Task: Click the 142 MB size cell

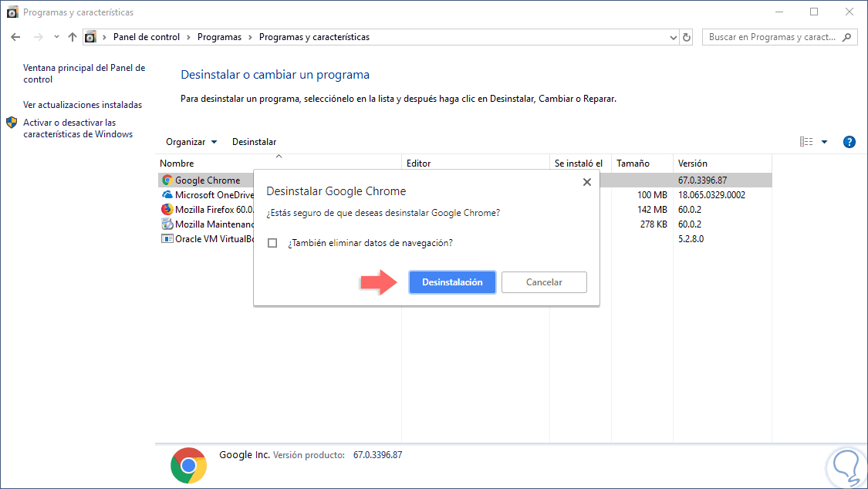Action: click(652, 210)
